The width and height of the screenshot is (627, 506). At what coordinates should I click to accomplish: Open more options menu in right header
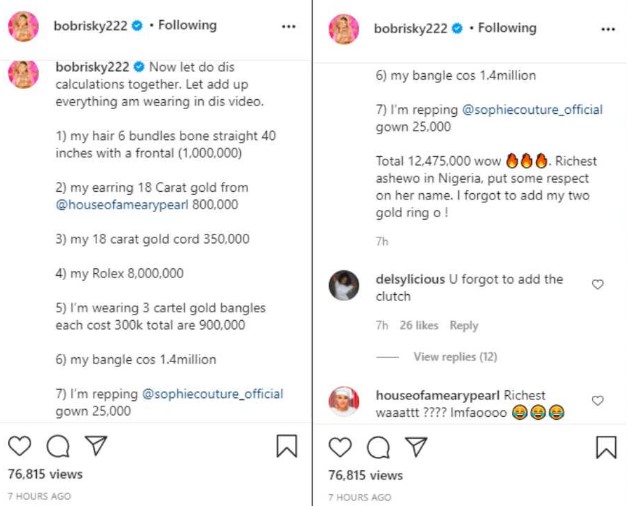(x=608, y=29)
